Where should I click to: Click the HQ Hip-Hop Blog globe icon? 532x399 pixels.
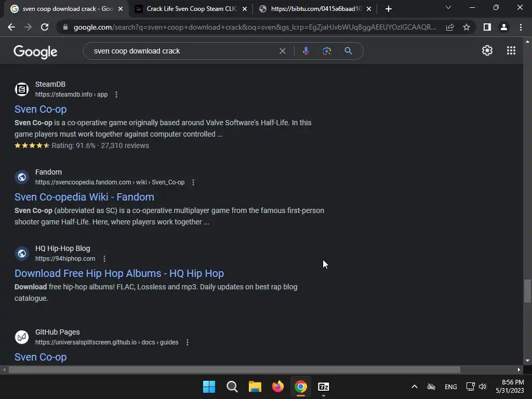coord(22,254)
